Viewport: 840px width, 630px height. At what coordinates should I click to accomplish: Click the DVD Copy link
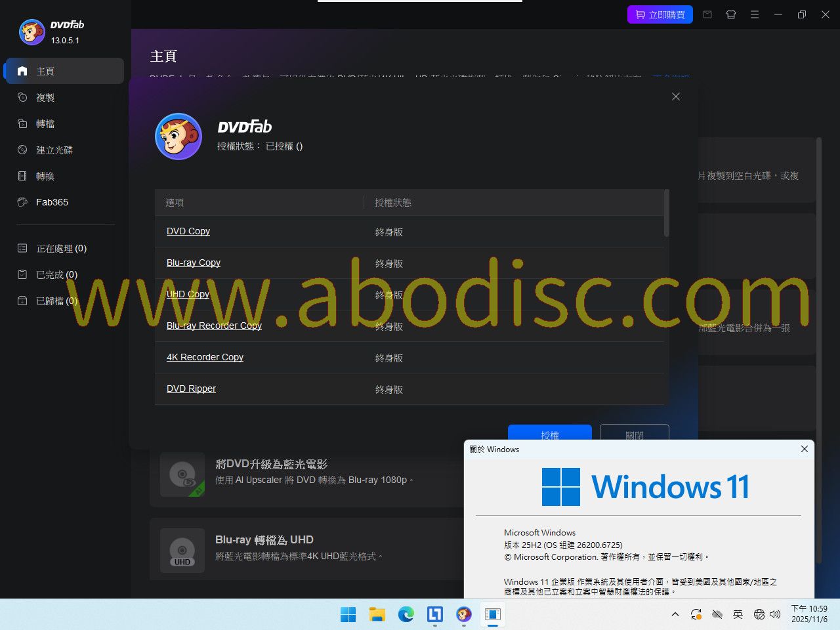pyautogui.click(x=188, y=231)
